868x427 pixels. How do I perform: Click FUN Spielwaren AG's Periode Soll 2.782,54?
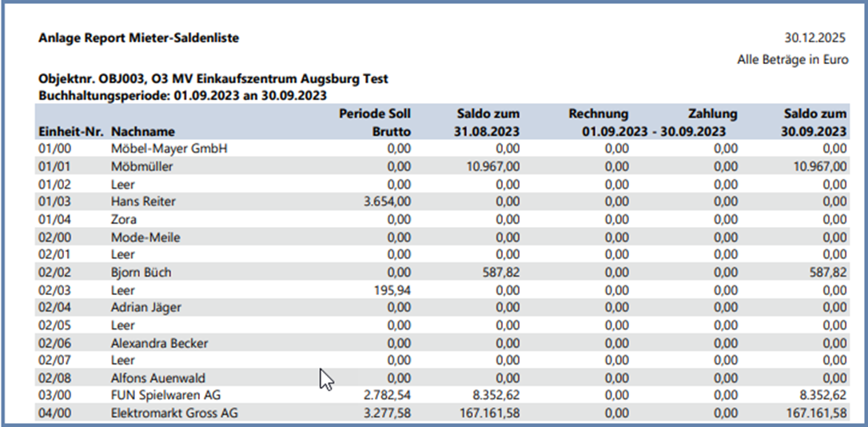[385, 395]
